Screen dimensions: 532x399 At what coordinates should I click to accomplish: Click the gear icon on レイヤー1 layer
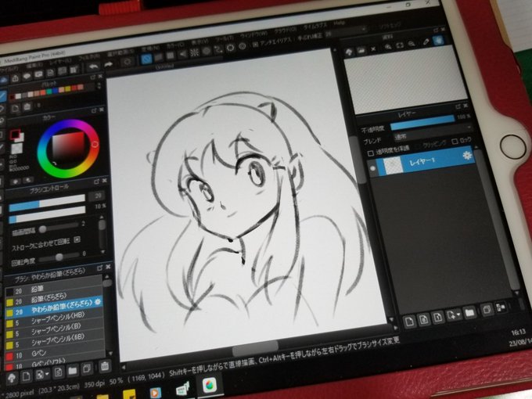point(467,155)
